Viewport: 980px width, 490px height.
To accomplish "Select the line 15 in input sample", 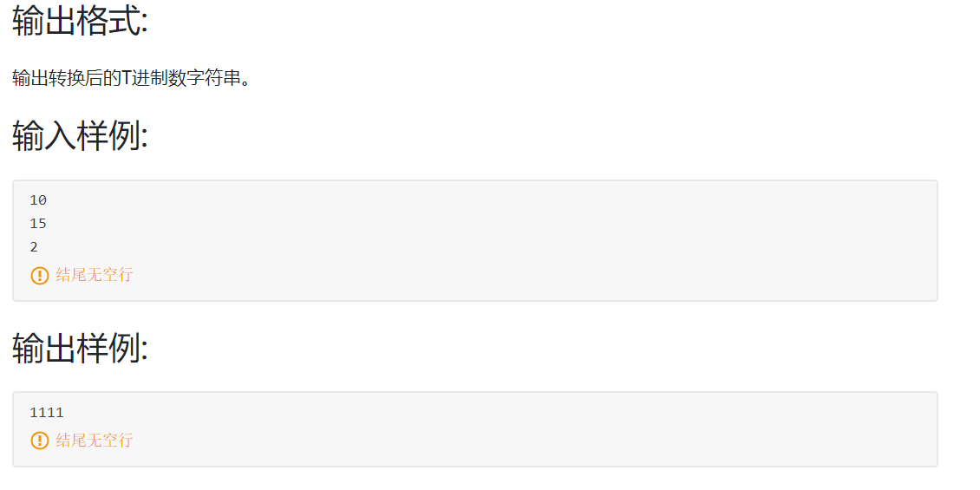I will tap(38, 223).
